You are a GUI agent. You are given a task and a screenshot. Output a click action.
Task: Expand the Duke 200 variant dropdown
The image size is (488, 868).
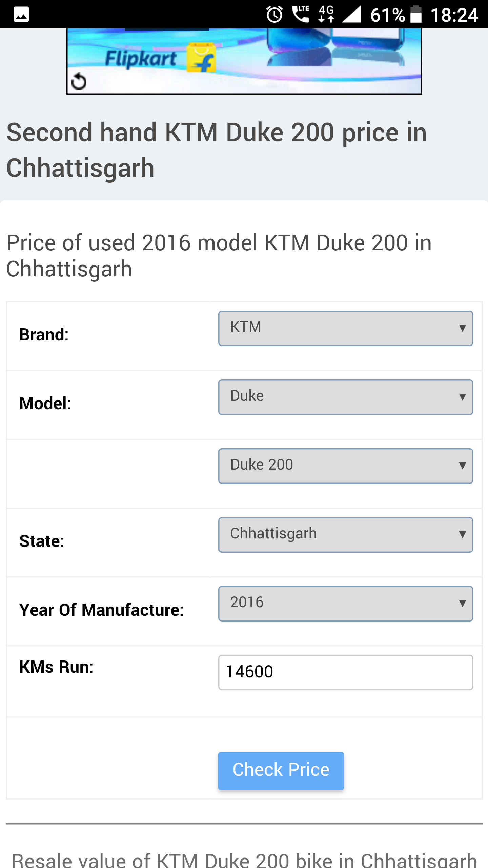coord(345,466)
